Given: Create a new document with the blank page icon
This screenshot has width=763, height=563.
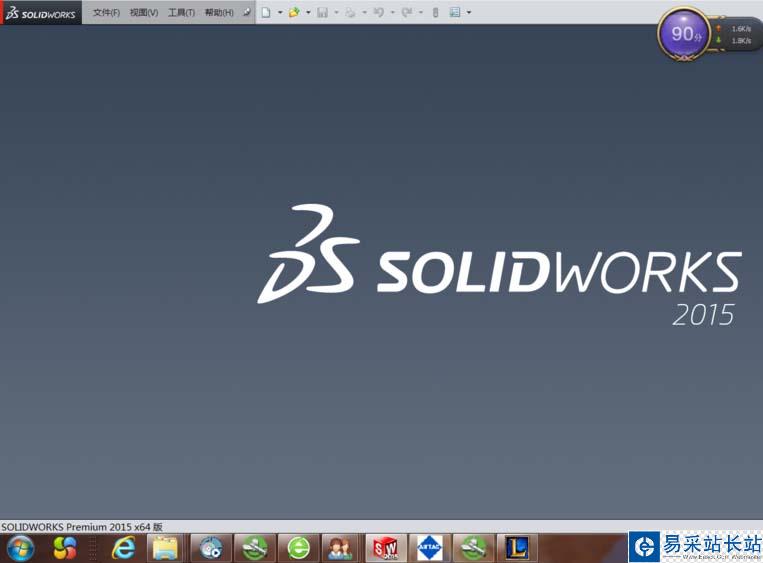Looking at the screenshot, I should 266,13.
